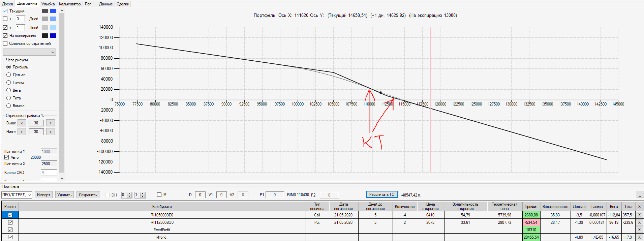The height and width of the screenshot is (241, 644).
Task: Increase the Выше percent with right arrow
Action: pos(51,123)
